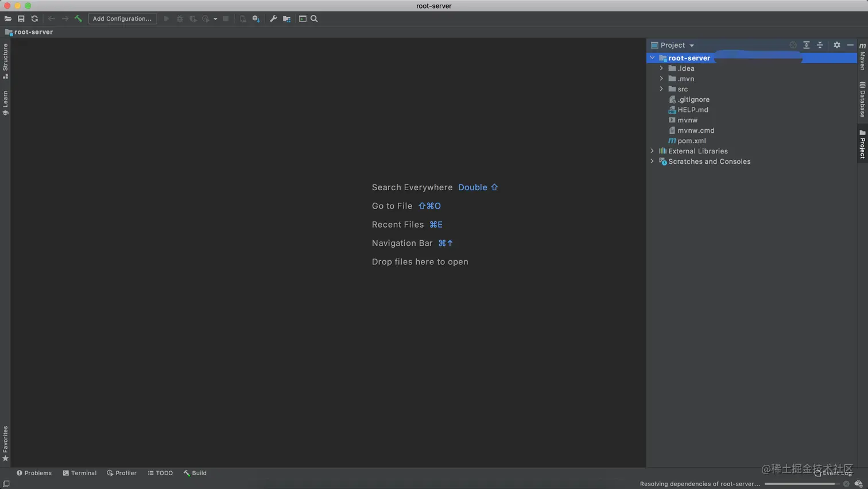Open the Database tool window tab
The width and height of the screenshot is (868, 489).
coord(862,100)
